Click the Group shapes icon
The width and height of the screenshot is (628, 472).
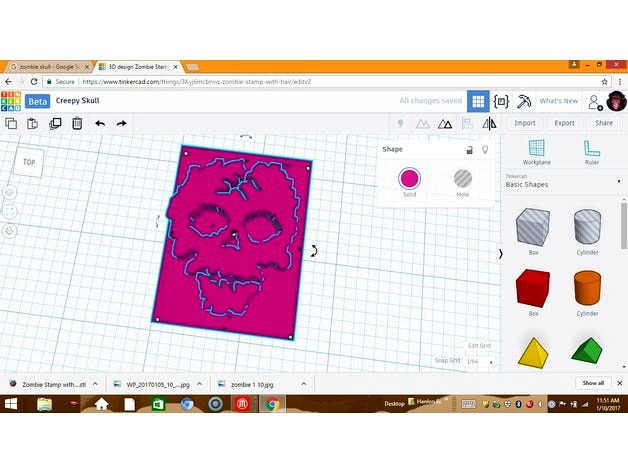[423, 124]
